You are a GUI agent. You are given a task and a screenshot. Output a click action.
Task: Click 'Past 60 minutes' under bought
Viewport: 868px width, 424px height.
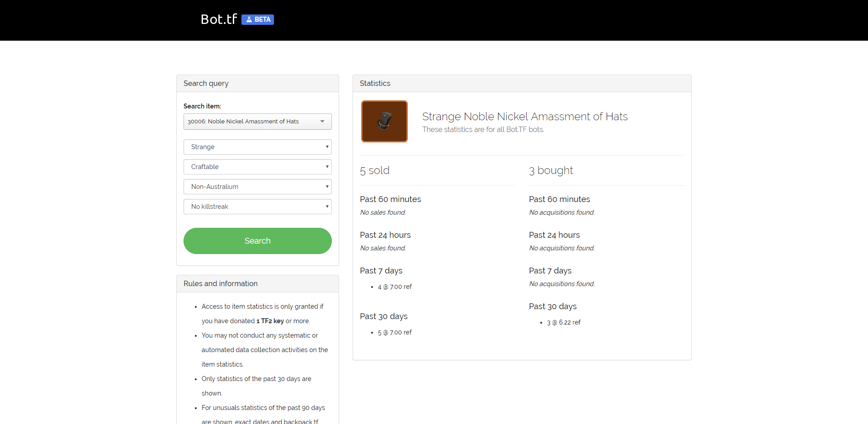[x=559, y=199]
